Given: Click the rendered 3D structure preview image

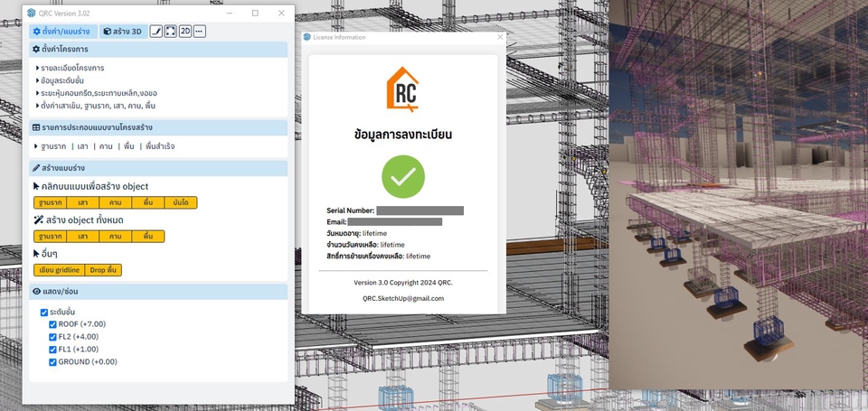Looking at the screenshot, I should click(739, 193).
